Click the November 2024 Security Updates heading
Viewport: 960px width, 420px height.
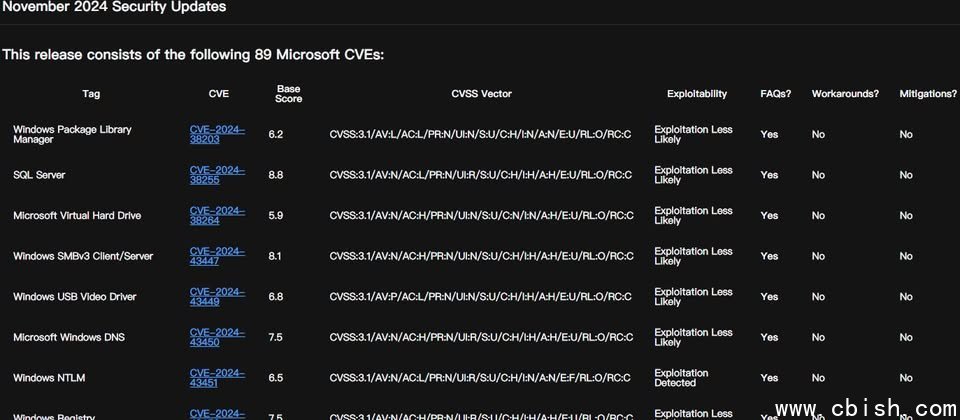[x=114, y=7]
